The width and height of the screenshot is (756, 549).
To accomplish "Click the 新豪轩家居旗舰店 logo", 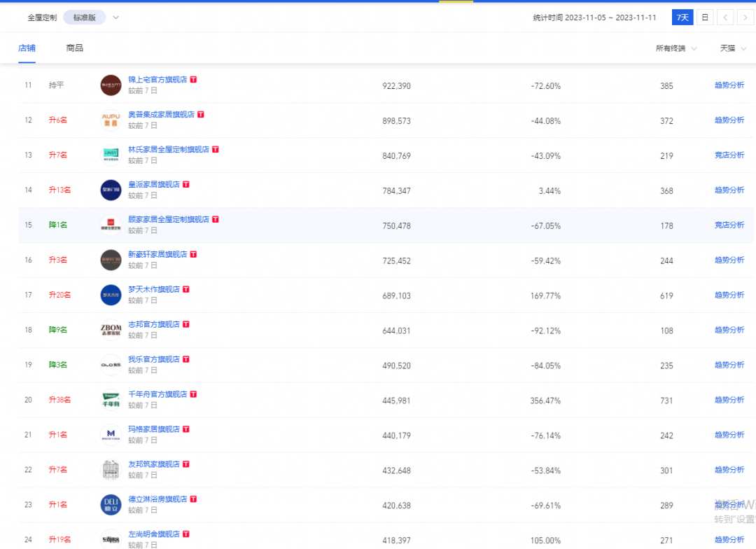I will pos(111,260).
